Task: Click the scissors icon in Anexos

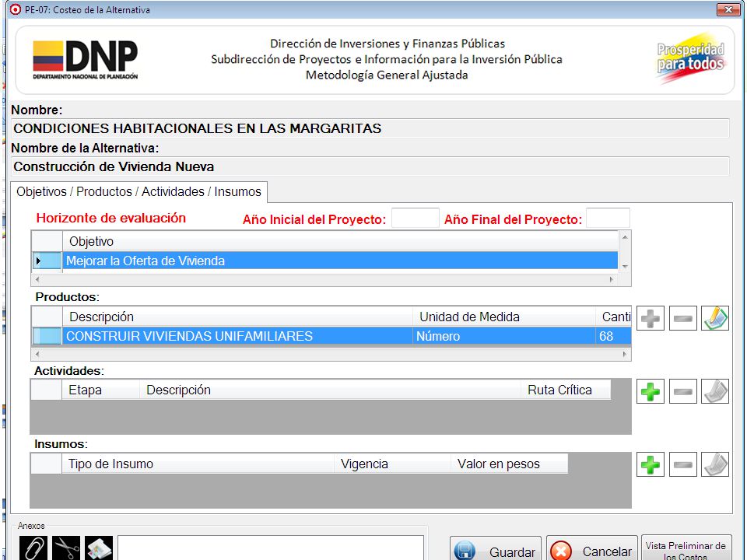Action: pyautogui.click(x=66, y=548)
